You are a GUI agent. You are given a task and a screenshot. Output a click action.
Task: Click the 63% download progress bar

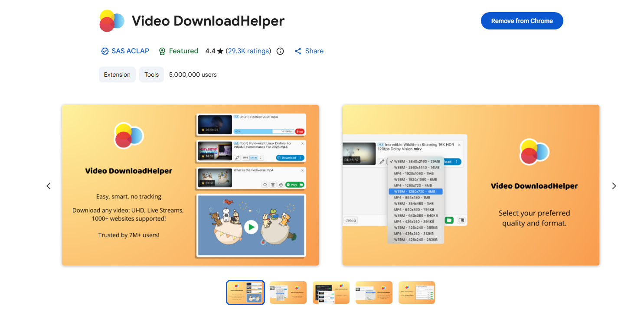pos(253,132)
